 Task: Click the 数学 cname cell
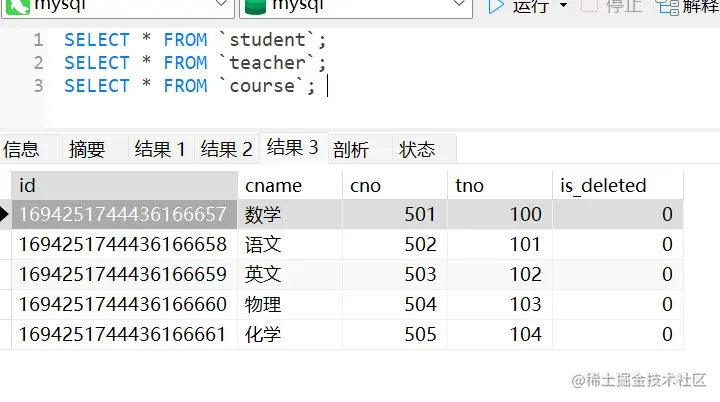pos(290,215)
